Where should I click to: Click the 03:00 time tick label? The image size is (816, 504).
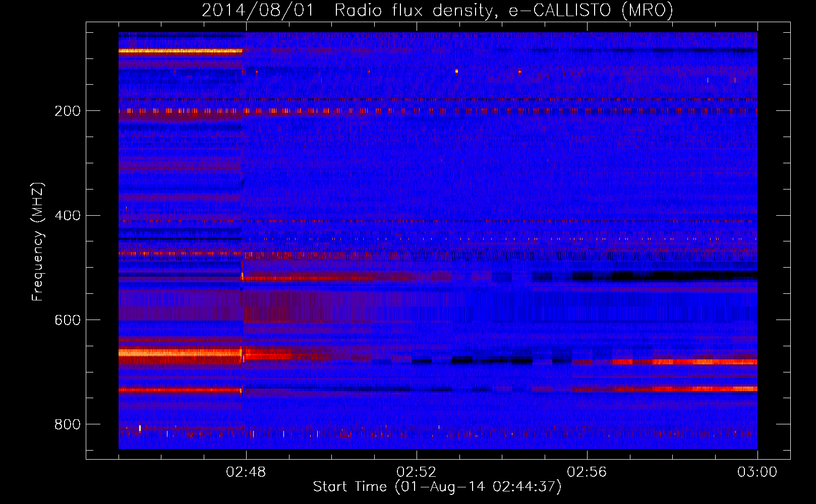click(x=757, y=472)
